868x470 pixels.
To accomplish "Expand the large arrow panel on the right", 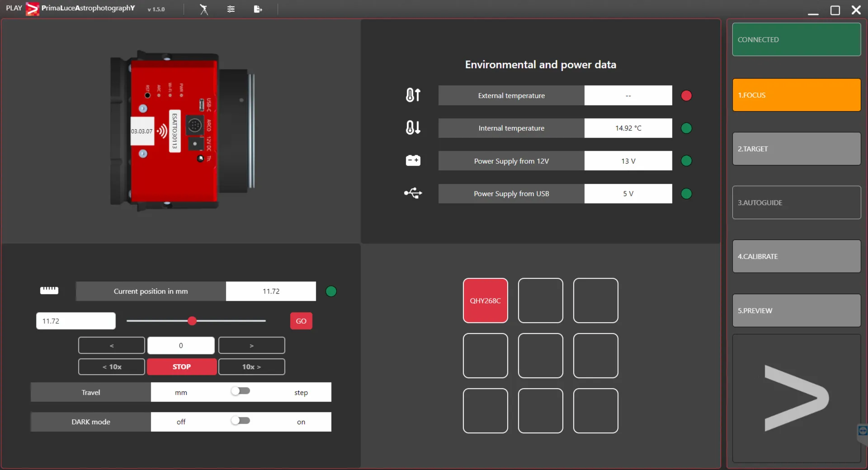I will (x=797, y=398).
